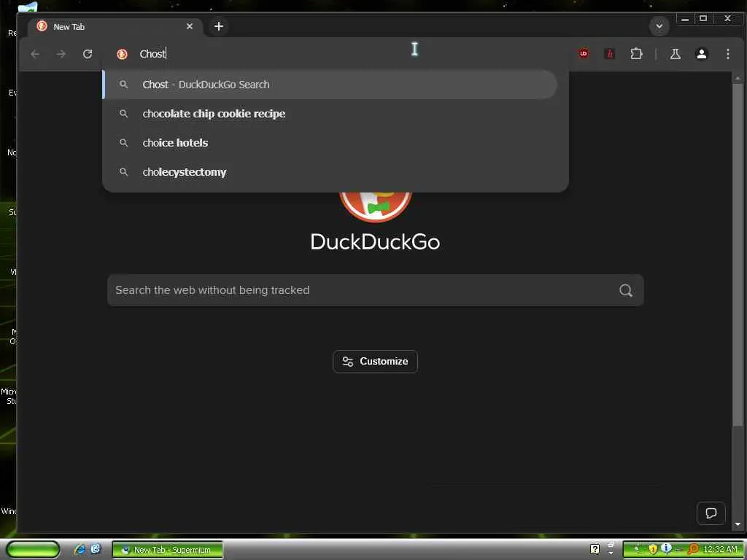Open the help question-mark taskbar icon
The width and height of the screenshot is (747, 560).
595,550
